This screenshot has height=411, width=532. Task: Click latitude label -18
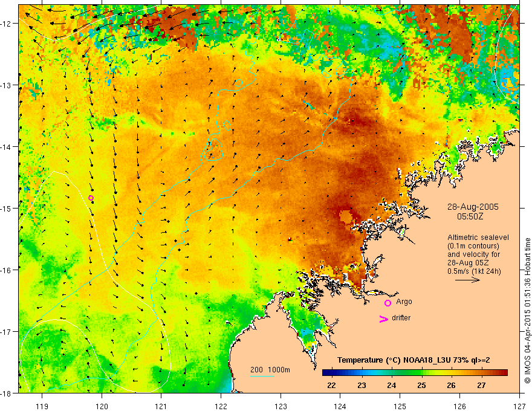click(7, 393)
